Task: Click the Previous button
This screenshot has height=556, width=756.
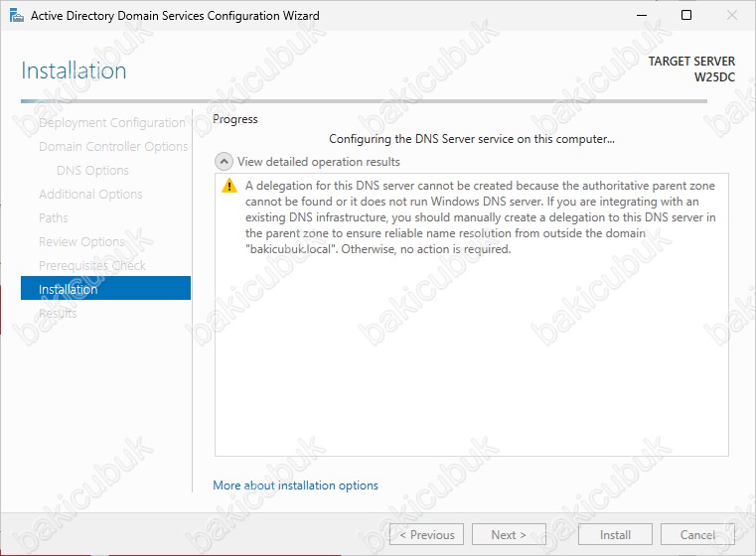Action: pos(427,534)
